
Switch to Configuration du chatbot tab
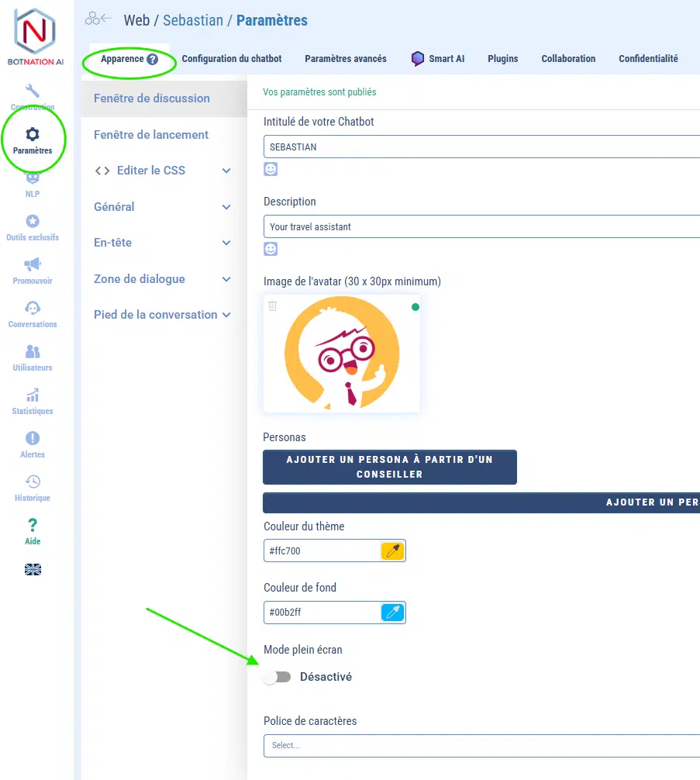coord(232,59)
